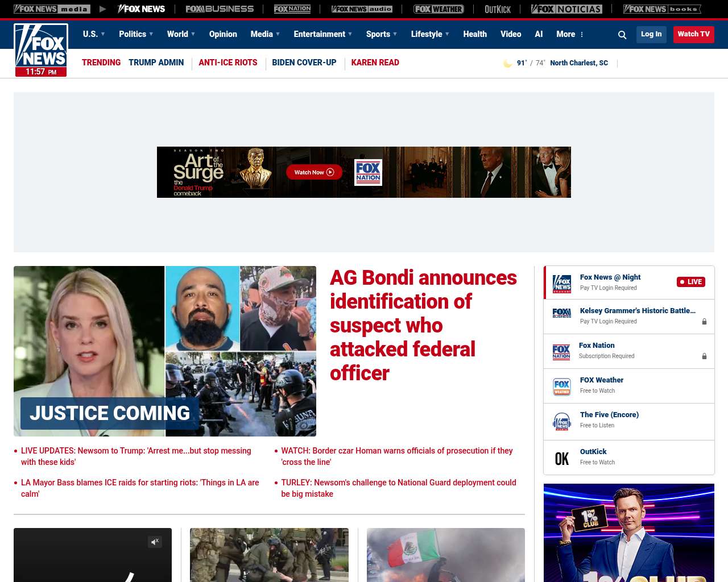Select TRUMP ADMIN trending topic
The width and height of the screenshot is (728, 582).
[x=156, y=63]
